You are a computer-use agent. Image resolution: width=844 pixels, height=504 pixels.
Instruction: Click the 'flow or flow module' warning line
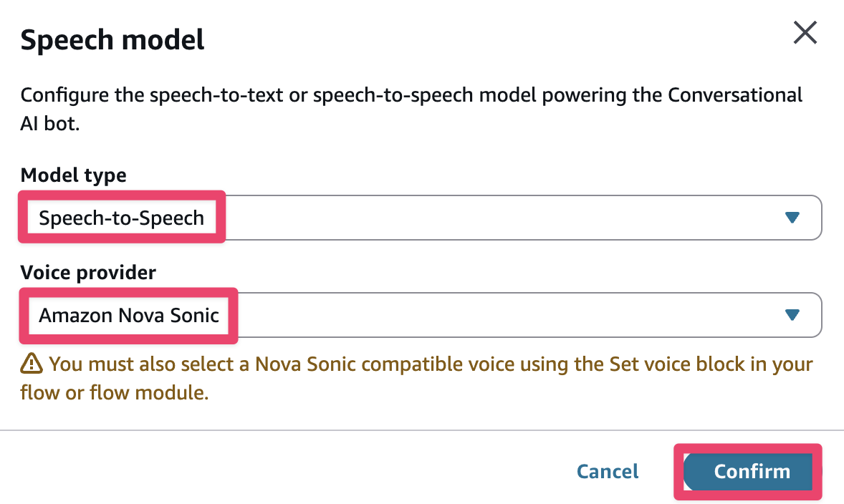pyautogui.click(x=115, y=393)
